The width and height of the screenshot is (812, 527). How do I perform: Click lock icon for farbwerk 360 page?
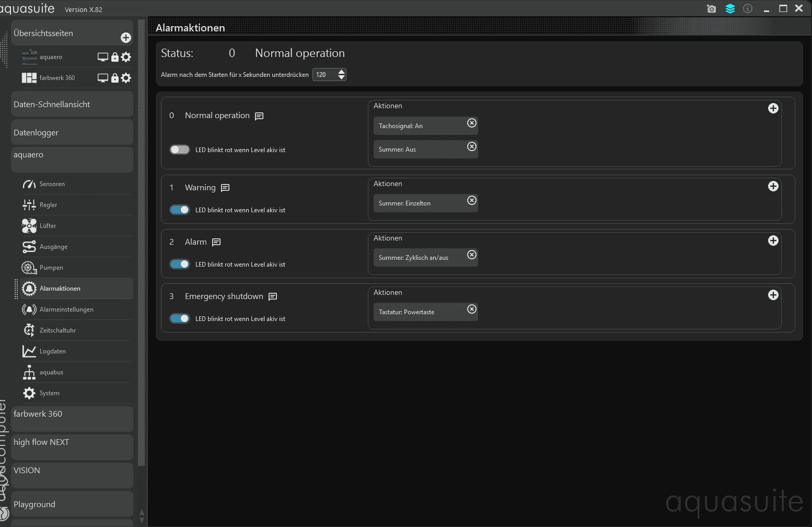(115, 78)
